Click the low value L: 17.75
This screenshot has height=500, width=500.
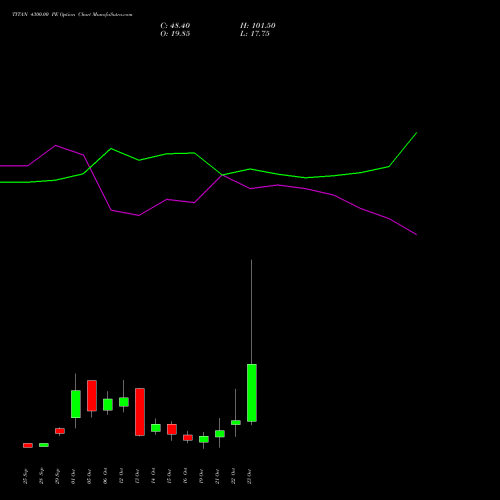coord(255,34)
